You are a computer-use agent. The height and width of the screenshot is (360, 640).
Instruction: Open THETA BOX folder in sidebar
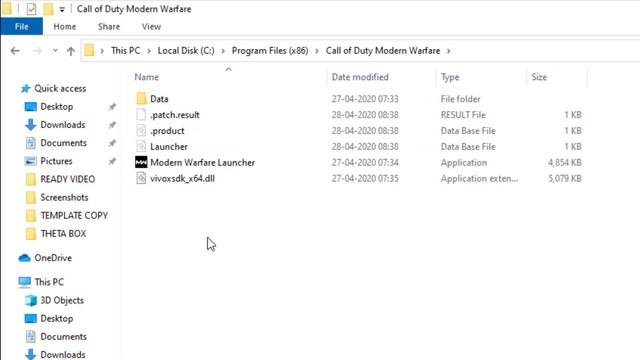(x=63, y=233)
